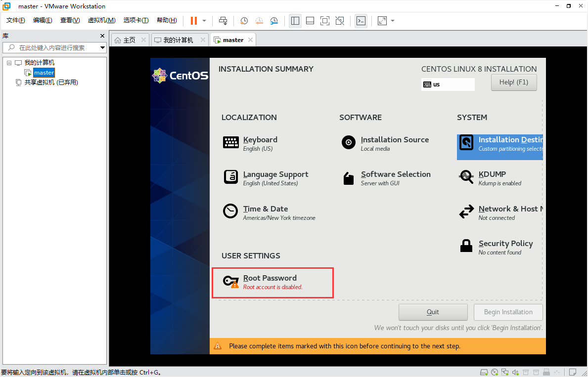
Task: Click the hard disk status icon
Action: tap(484, 372)
